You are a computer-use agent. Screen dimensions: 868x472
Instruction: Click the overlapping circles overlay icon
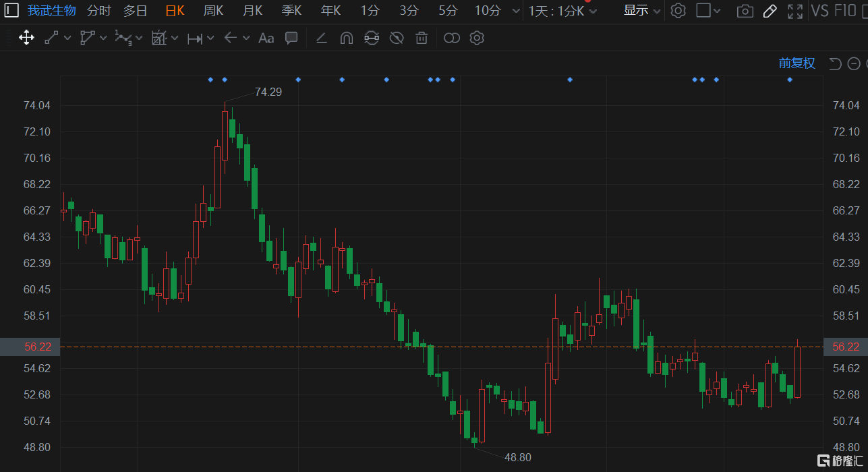[452, 38]
